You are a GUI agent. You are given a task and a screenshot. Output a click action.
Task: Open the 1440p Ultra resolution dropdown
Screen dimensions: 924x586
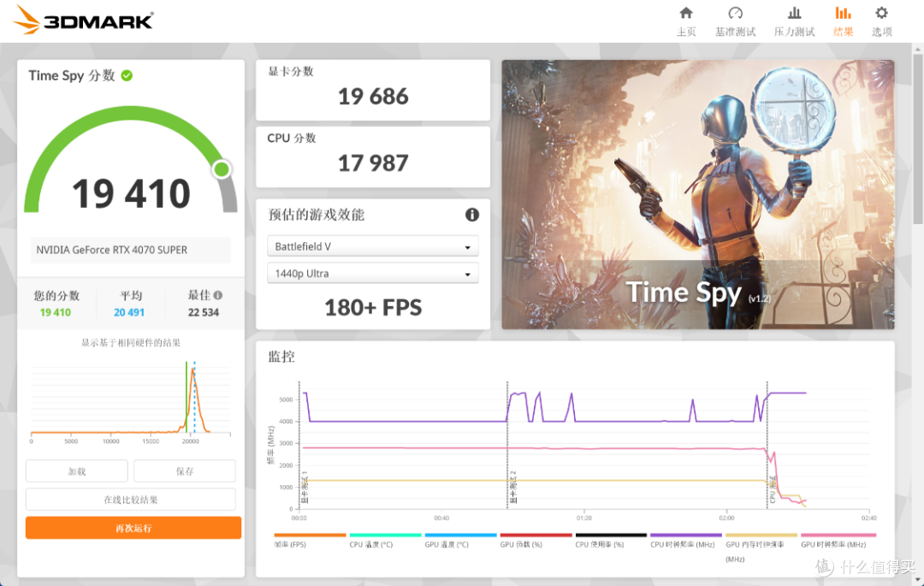372,273
